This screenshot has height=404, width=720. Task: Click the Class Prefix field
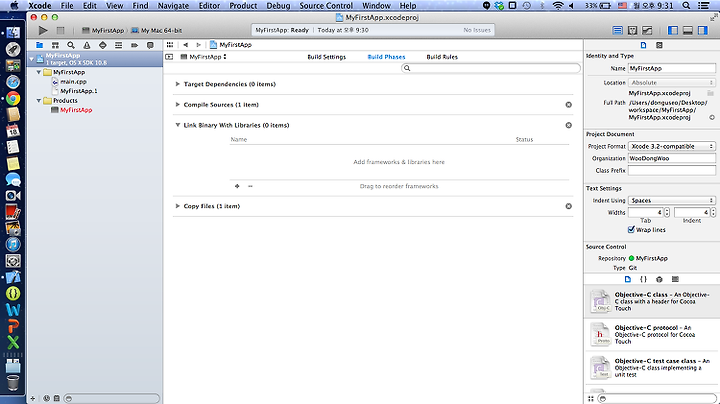point(672,170)
